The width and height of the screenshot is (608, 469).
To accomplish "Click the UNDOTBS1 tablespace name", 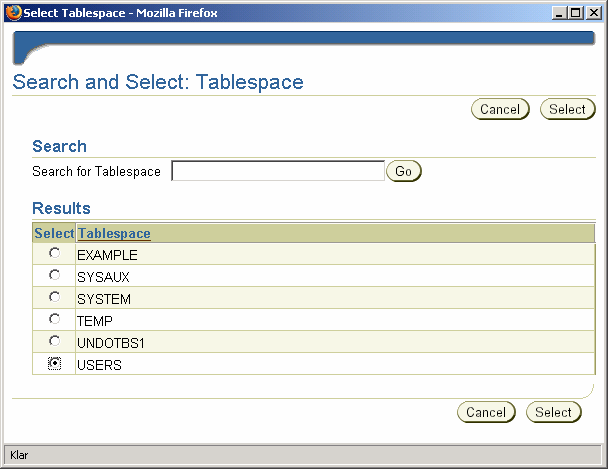I will tap(111, 343).
